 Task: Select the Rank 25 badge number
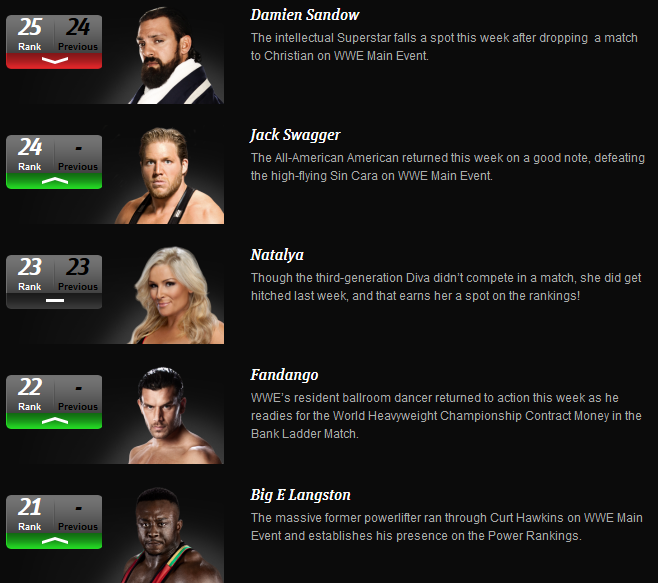tap(30, 27)
